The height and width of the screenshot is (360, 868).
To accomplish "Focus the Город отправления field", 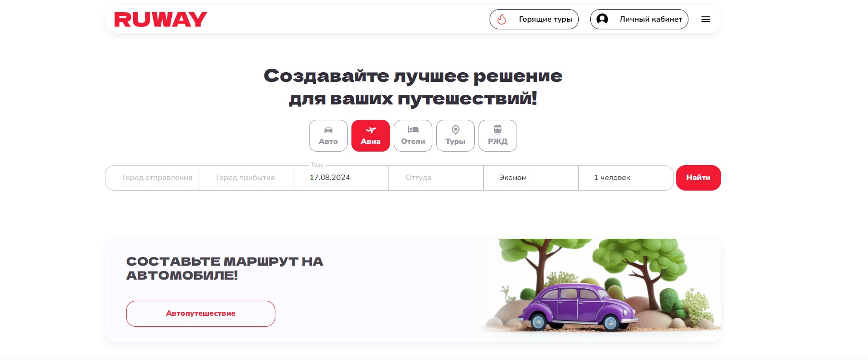I will coord(152,178).
